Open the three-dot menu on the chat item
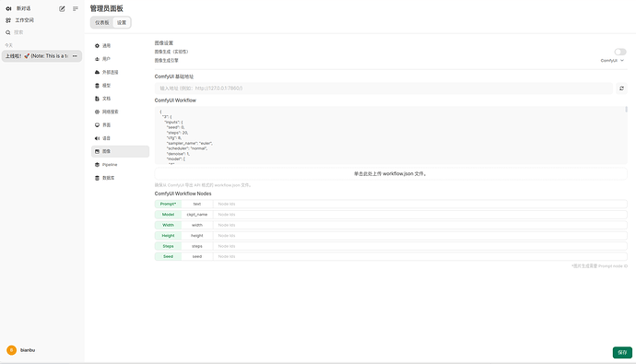This screenshot has height=364, width=636. coord(75,56)
